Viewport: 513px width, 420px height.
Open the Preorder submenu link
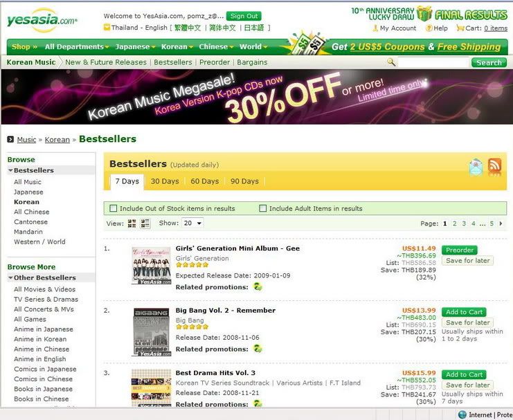coord(215,62)
